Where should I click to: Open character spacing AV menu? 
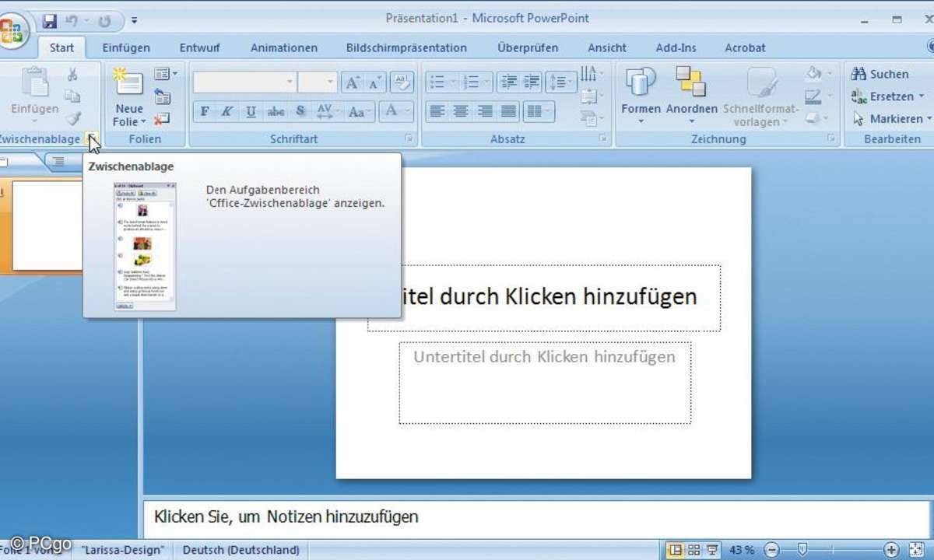coord(326,111)
